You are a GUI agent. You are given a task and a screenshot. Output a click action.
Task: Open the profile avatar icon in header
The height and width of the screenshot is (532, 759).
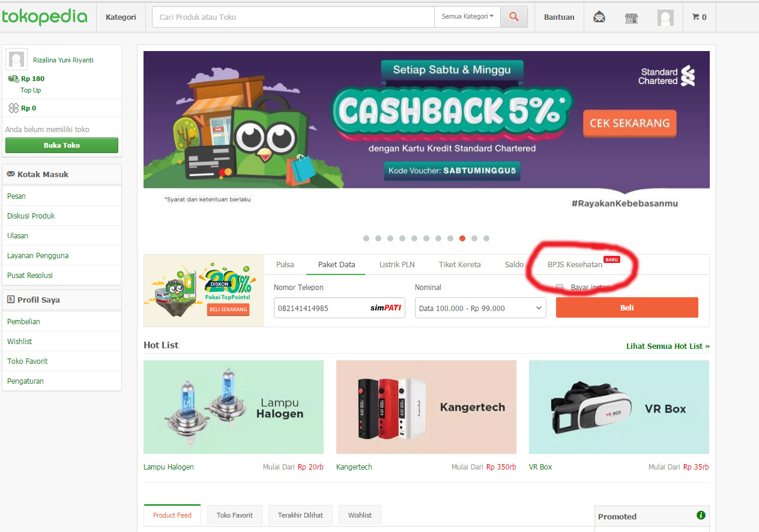(665, 17)
